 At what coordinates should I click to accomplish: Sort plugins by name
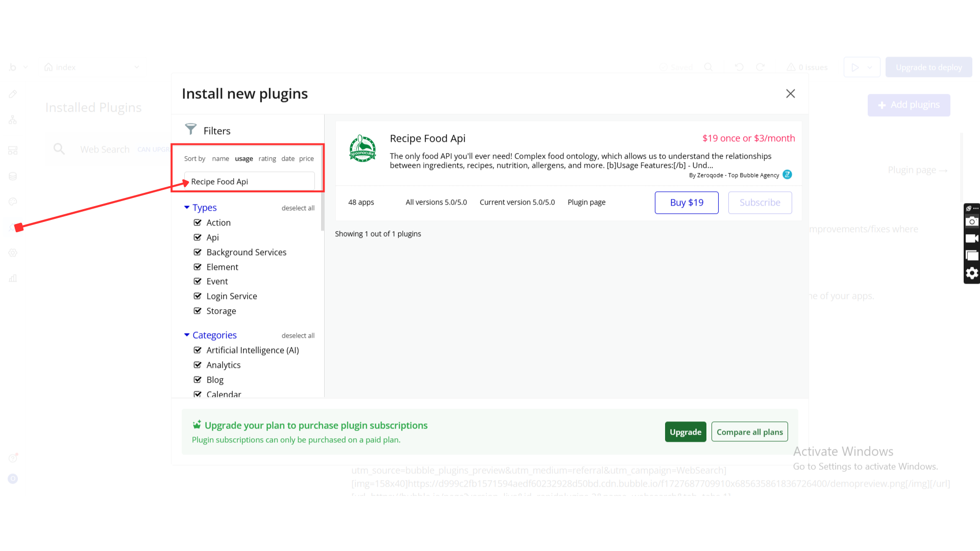tap(220, 159)
